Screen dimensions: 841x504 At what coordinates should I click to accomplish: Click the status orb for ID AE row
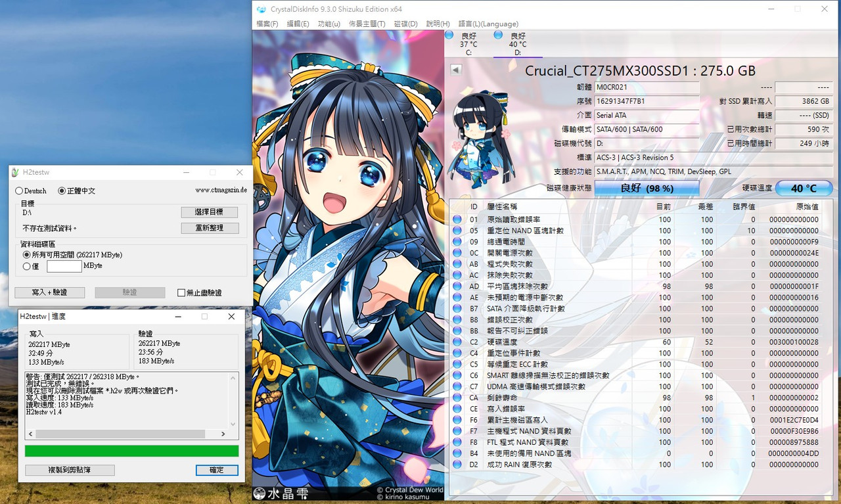click(457, 298)
